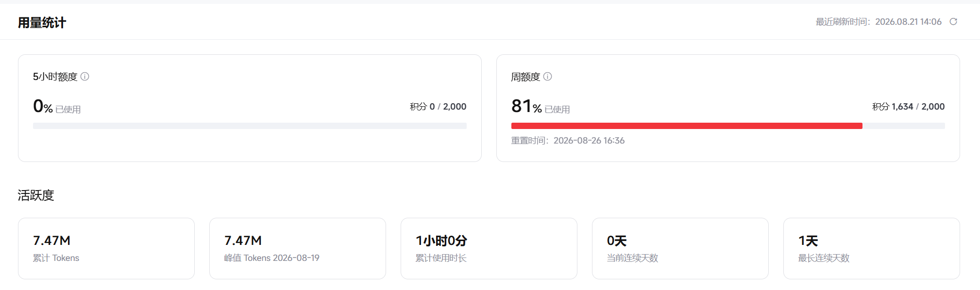Click the 周额度 card title
The width and height of the screenshot is (980, 290).
coord(525,77)
